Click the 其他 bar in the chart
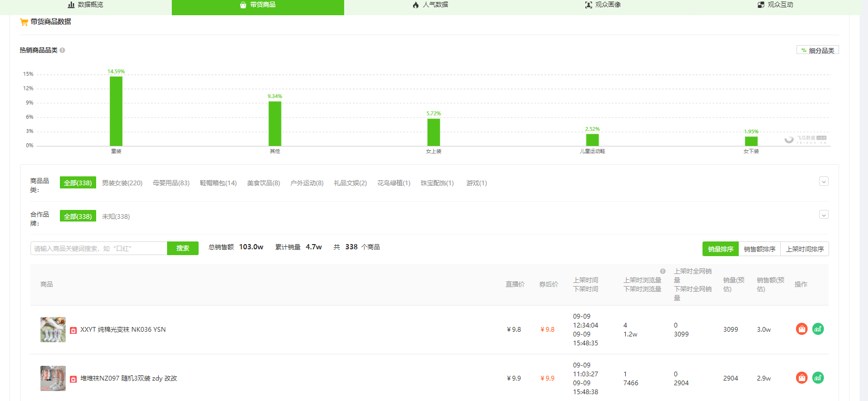The height and width of the screenshot is (401, 868). [x=275, y=123]
